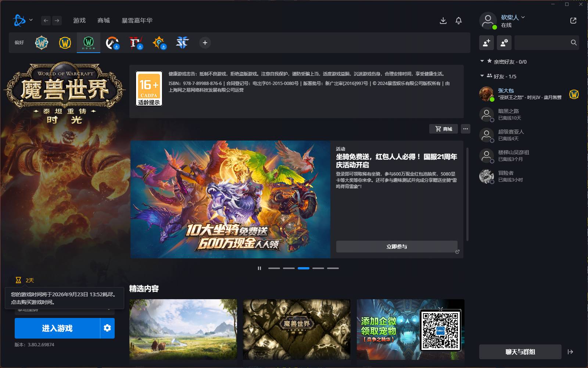Open the notifications bell

tap(459, 21)
